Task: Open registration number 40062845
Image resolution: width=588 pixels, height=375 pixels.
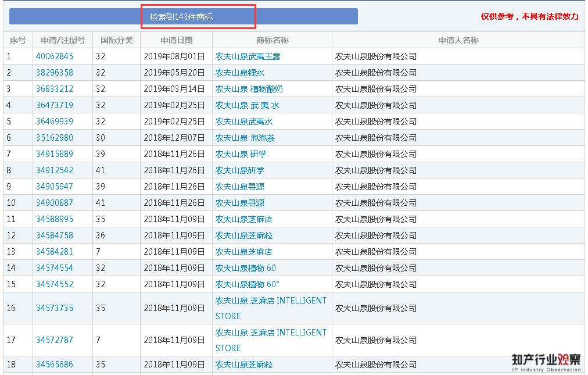Action: click(55, 56)
